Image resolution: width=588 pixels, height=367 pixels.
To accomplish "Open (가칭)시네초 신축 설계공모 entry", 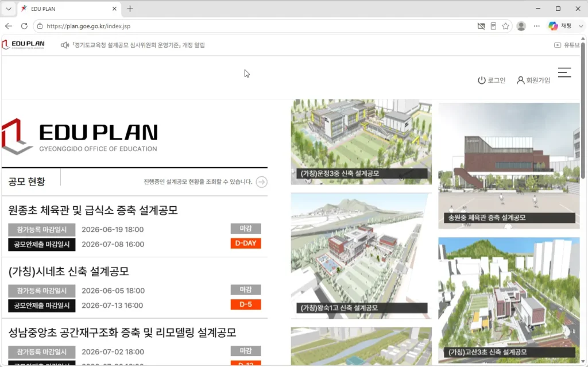I will pyautogui.click(x=69, y=271).
